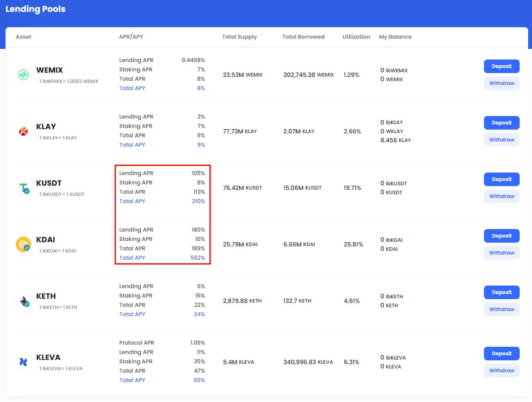This screenshot has height=402, width=532.
Task: Click the '1 ibKUSDT= 1 KUSDT' rate
Action: pyautogui.click(x=62, y=194)
